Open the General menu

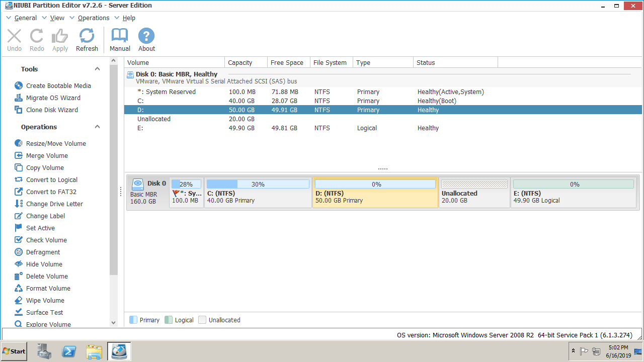click(25, 18)
